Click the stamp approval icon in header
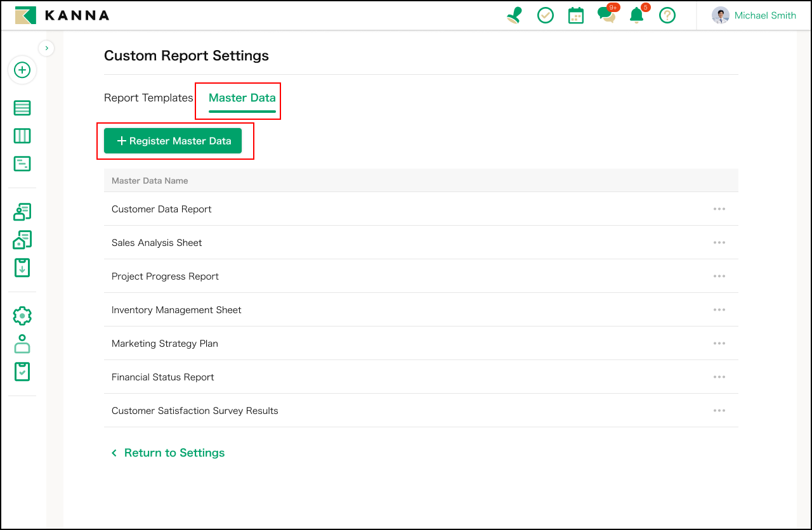The height and width of the screenshot is (530, 812). tap(514, 16)
